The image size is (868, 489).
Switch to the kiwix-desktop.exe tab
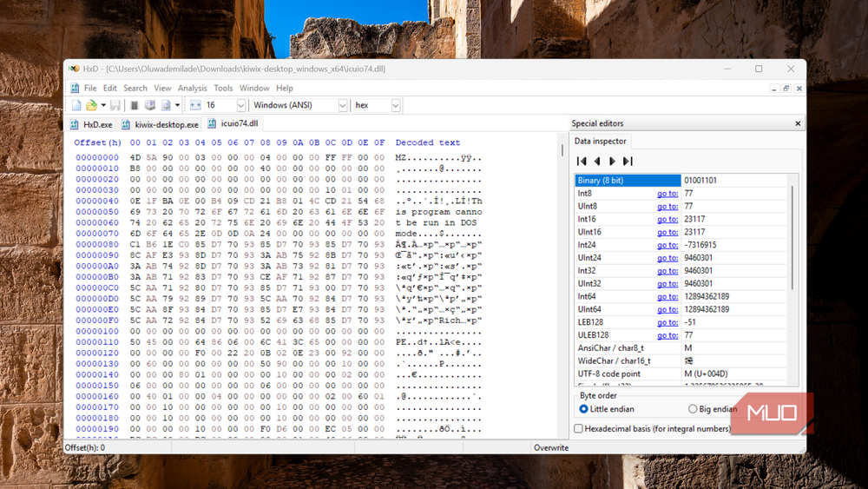point(160,124)
